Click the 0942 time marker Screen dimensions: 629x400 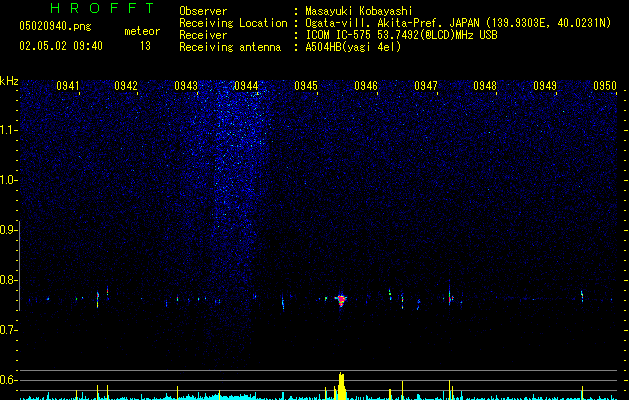click(126, 86)
